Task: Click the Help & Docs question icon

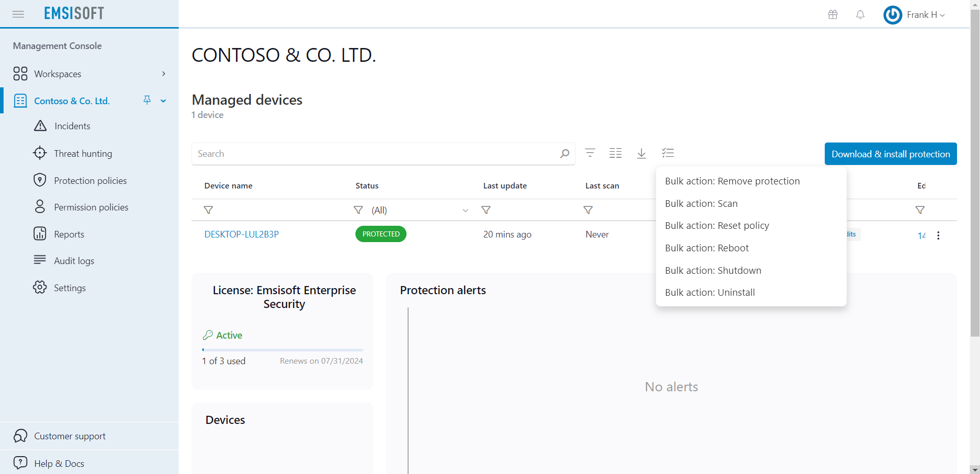Action: coord(20,463)
